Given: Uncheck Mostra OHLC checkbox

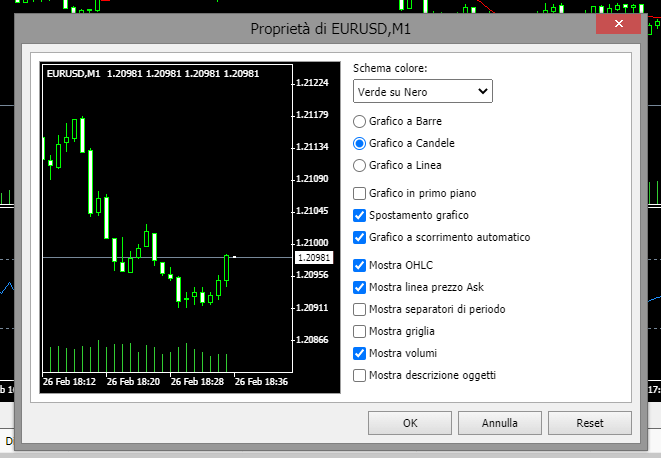Looking at the screenshot, I should (359, 265).
